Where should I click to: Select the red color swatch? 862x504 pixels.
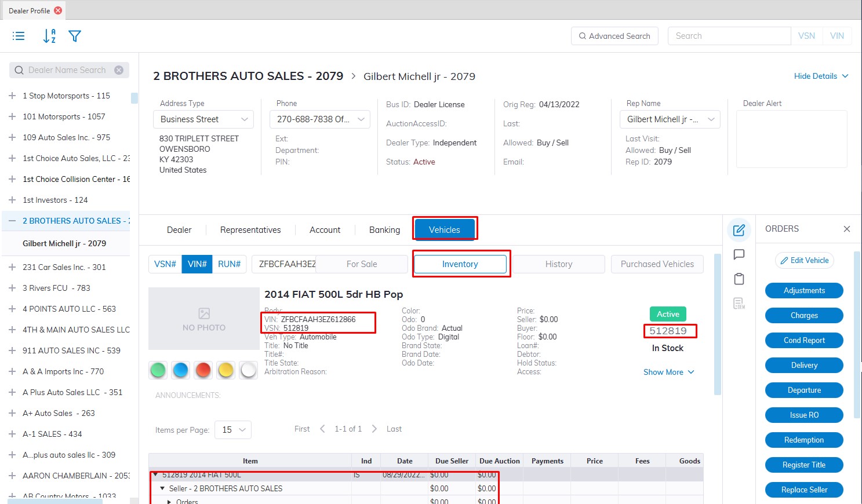(x=203, y=370)
